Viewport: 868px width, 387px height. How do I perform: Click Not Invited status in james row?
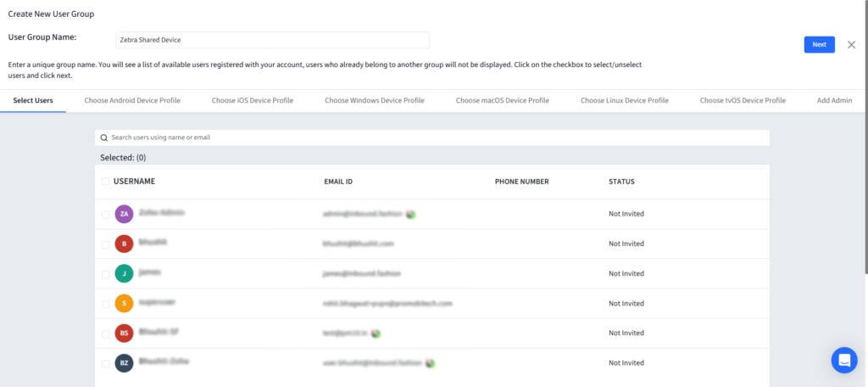point(626,274)
